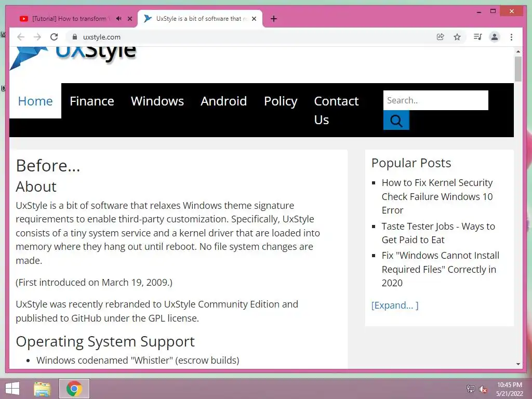Open Windows Cannot Install Required Files post
This screenshot has width=532, height=399.
[x=441, y=269]
